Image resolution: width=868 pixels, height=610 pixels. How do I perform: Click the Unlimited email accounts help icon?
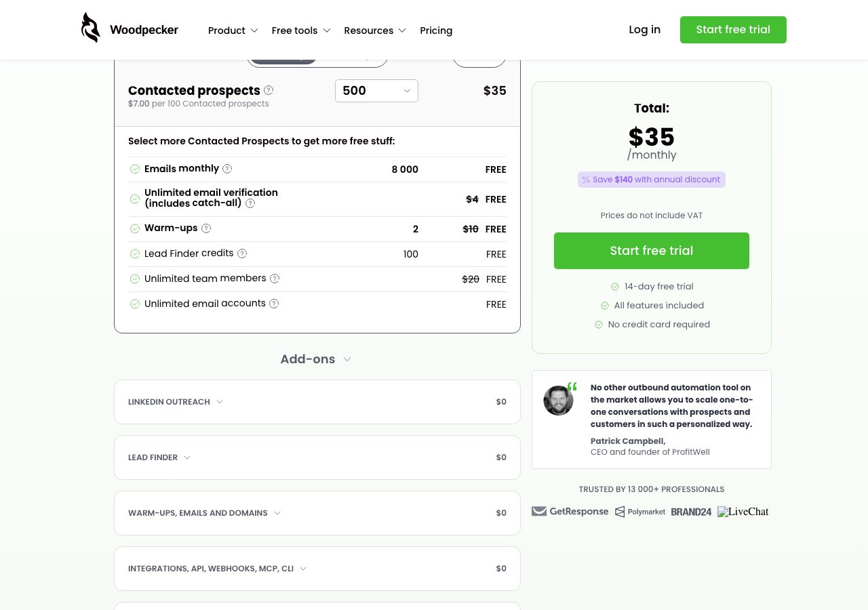pyautogui.click(x=274, y=304)
